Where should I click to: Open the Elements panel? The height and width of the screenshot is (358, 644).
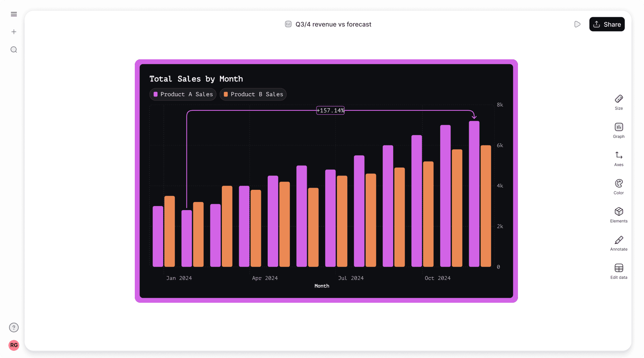click(x=619, y=214)
